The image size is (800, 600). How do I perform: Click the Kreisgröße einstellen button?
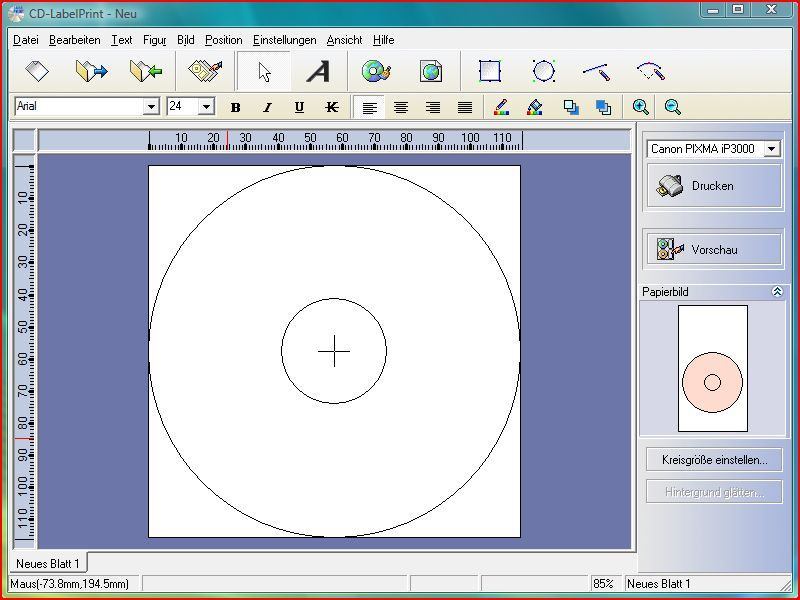tap(714, 460)
